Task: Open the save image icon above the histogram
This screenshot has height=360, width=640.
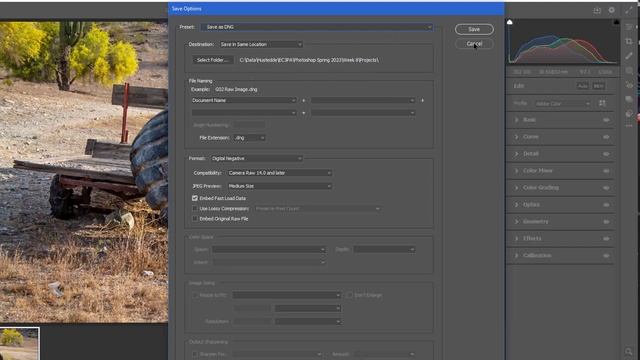Action: tap(597, 10)
